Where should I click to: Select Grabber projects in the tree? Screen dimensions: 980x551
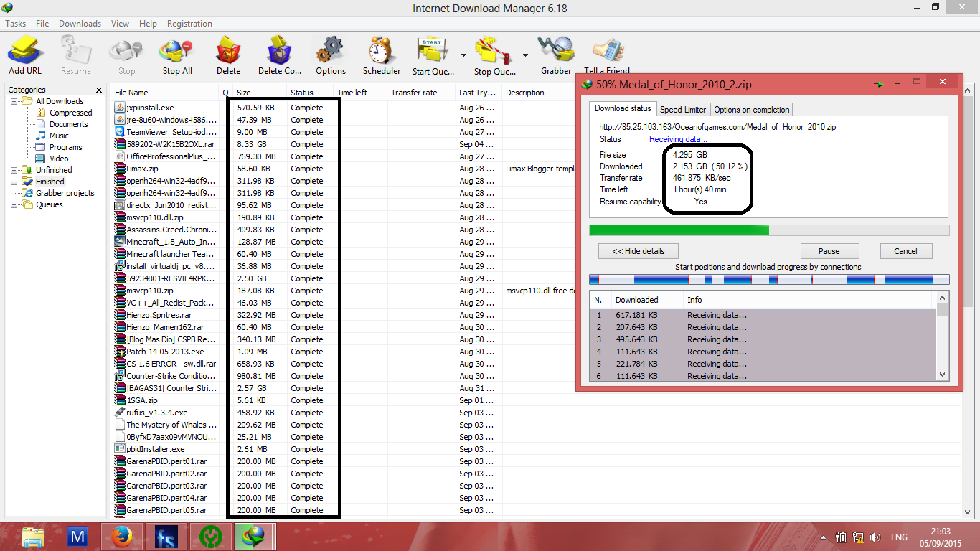[65, 193]
